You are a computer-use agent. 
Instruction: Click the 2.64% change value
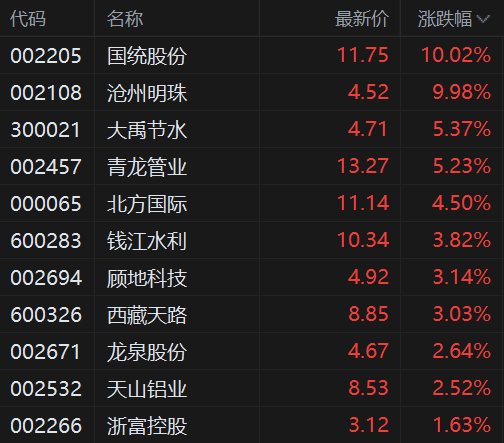pyautogui.click(x=462, y=351)
